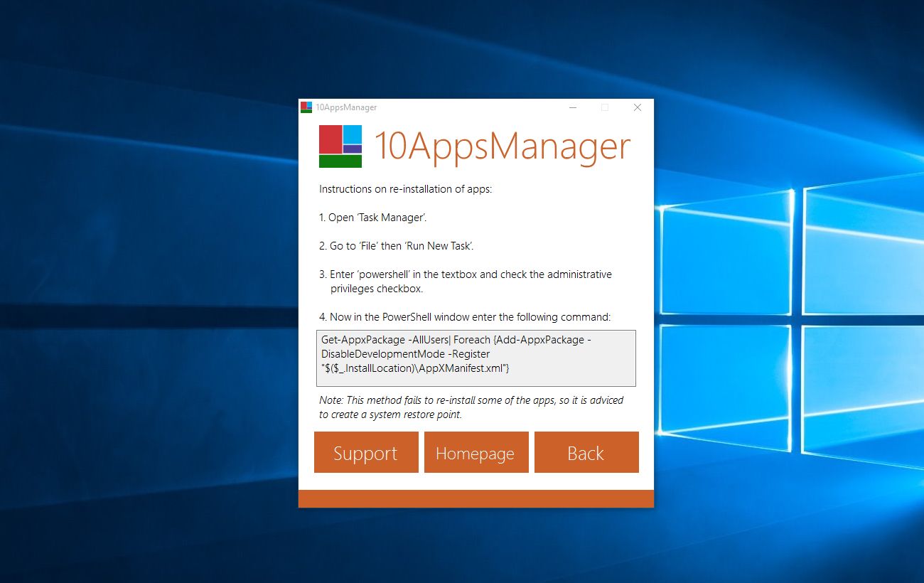
Task: Click the small 10AppsManager title bar icon
Action: (x=306, y=107)
